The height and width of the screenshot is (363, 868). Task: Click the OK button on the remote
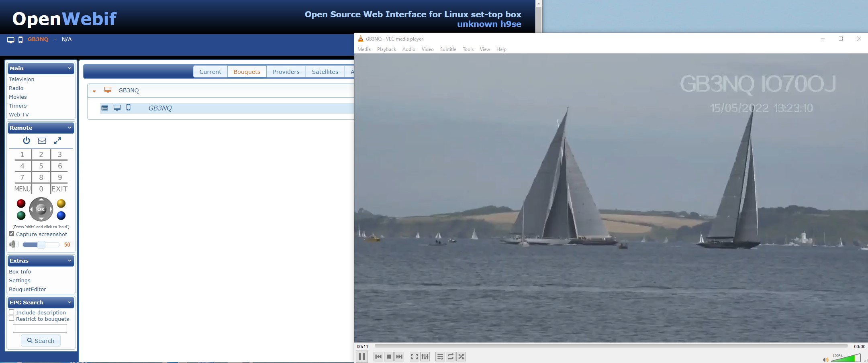coord(41,209)
